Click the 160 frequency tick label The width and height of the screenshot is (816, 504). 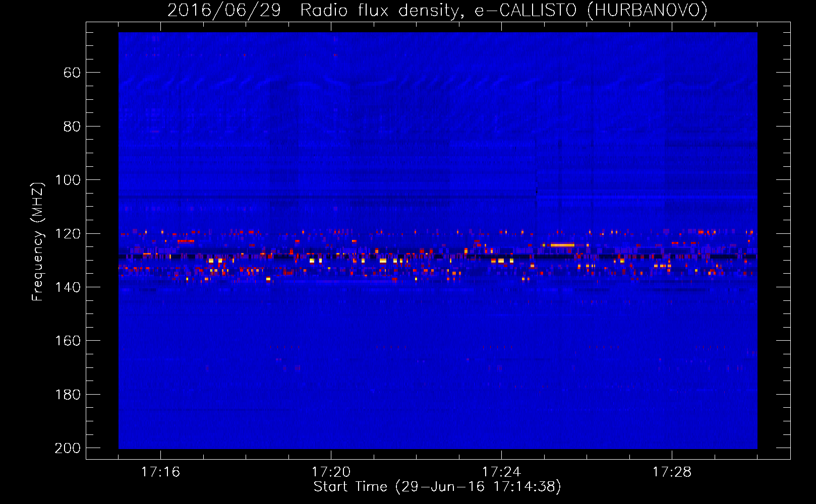pyautogui.click(x=68, y=341)
